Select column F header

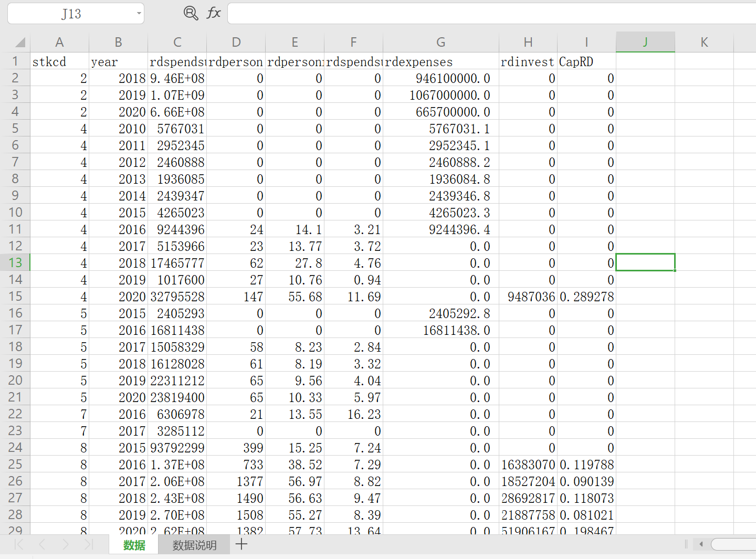coord(354,43)
